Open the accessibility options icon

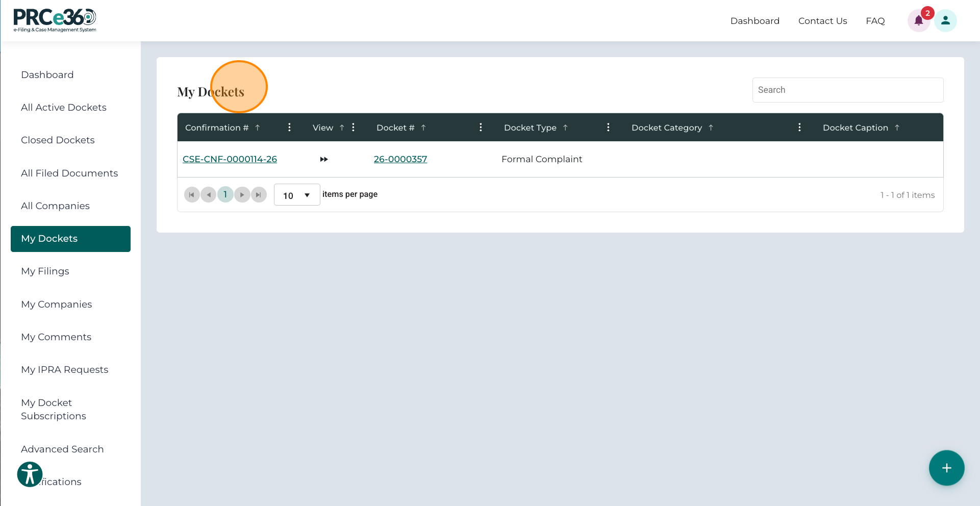(x=30, y=474)
